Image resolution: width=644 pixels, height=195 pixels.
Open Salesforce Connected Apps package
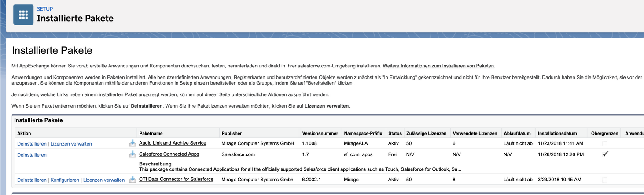(x=169, y=154)
